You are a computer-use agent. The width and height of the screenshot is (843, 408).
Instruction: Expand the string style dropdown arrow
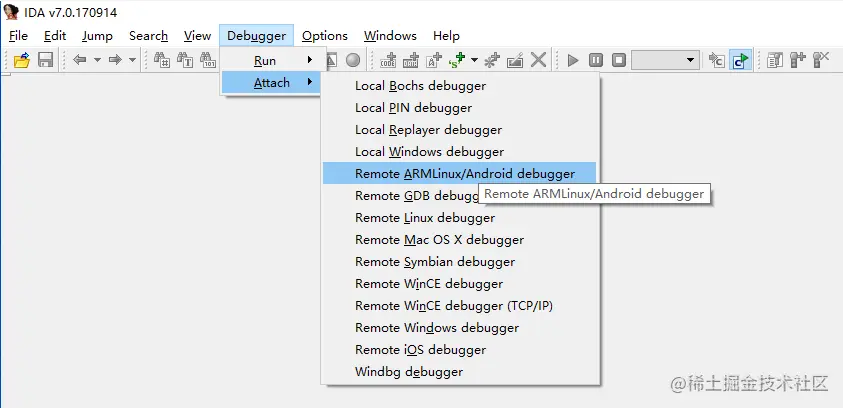474,60
